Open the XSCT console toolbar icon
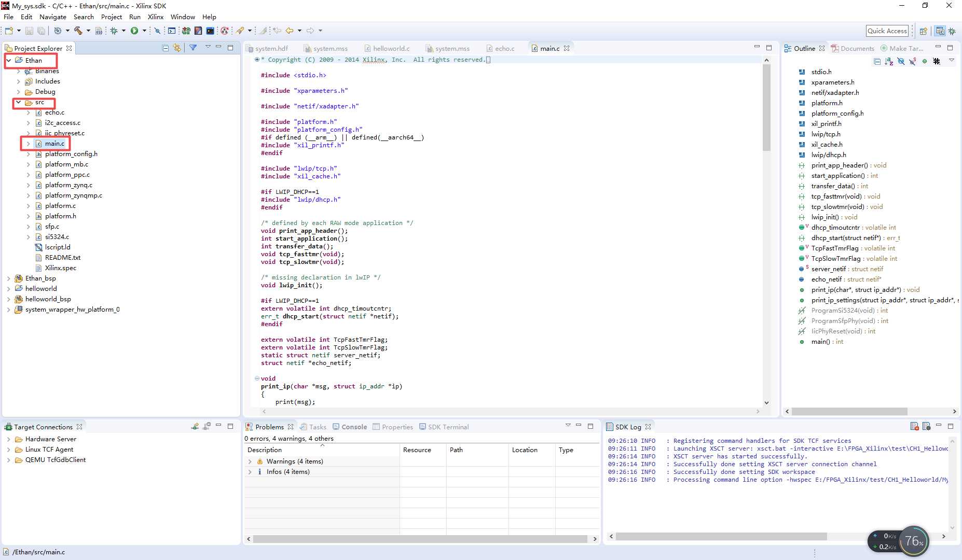962x560 pixels. tap(172, 31)
